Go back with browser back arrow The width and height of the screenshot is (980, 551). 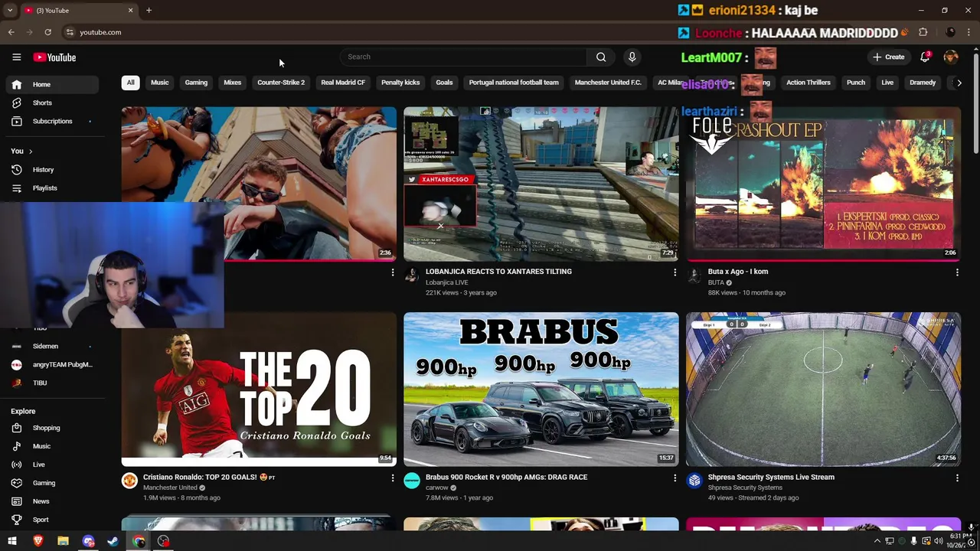[x=11, y=32]
